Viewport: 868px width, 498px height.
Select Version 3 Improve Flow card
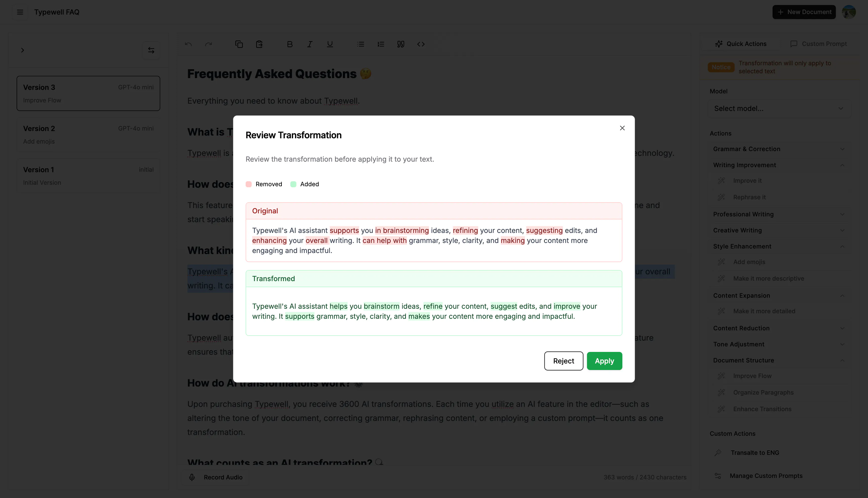pyautogui.click(x=88, y=93)
